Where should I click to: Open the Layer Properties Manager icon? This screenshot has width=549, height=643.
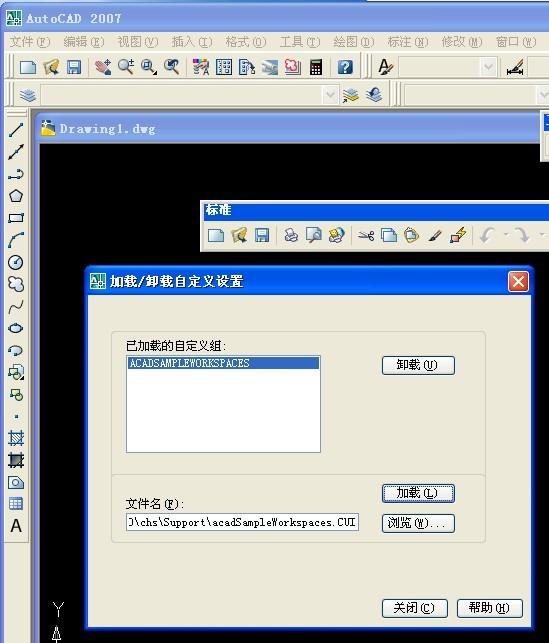[27, 95]
